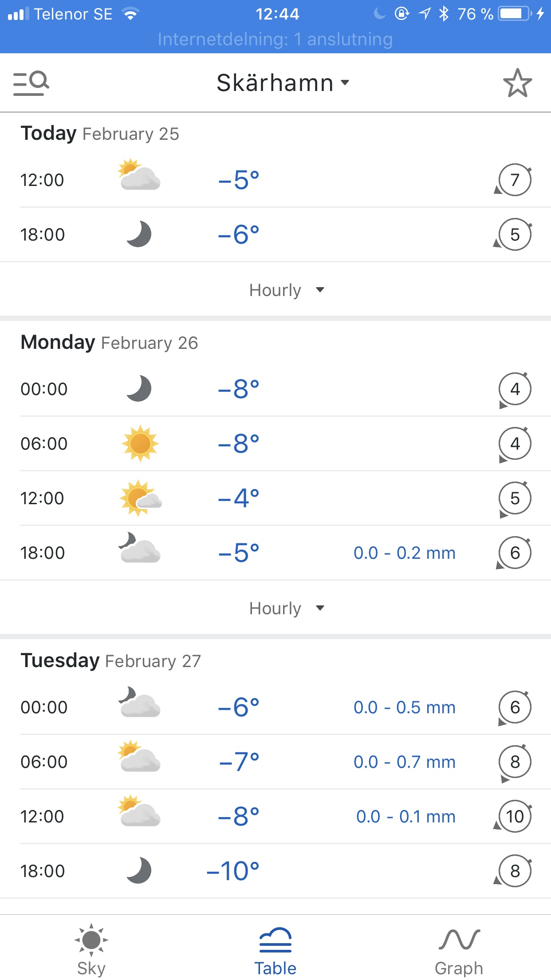This screenshot has height=980, width=551.
Task: Tap the moon icon at today 18:00
Action: (139, 234)
